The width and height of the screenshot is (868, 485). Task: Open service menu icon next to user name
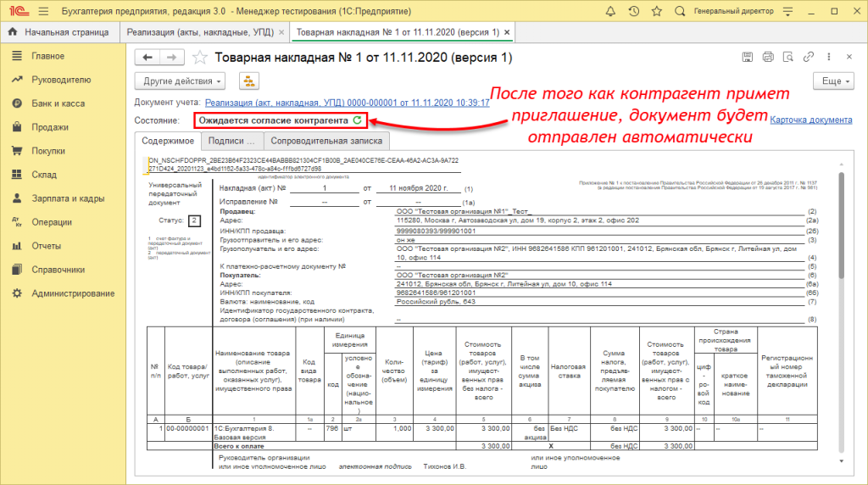point(788,11)
